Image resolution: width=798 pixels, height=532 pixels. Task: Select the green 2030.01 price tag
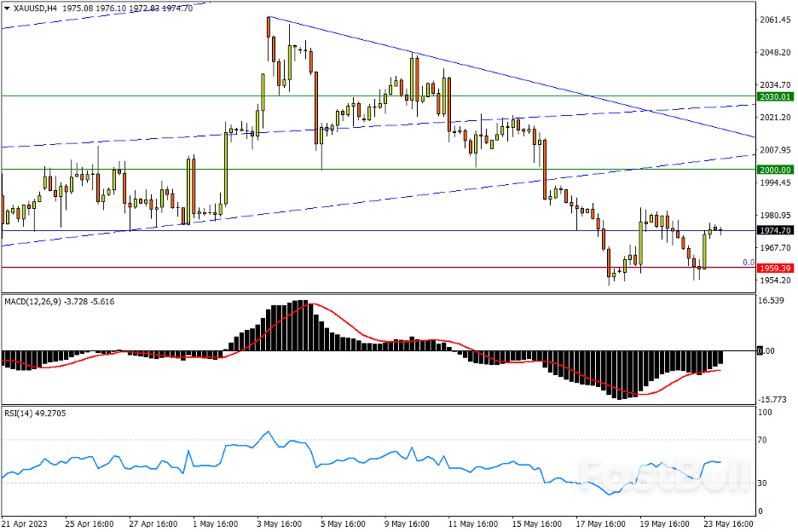(x=775, y=97)
